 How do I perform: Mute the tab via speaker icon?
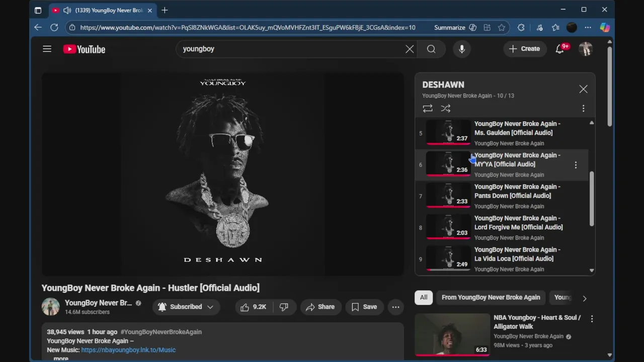pos(67,10)
